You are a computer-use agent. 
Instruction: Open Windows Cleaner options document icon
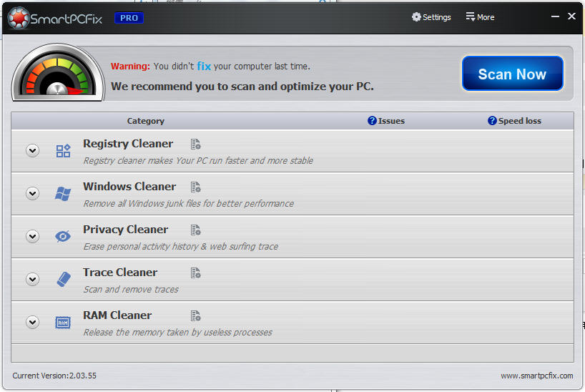coord(195,187)
